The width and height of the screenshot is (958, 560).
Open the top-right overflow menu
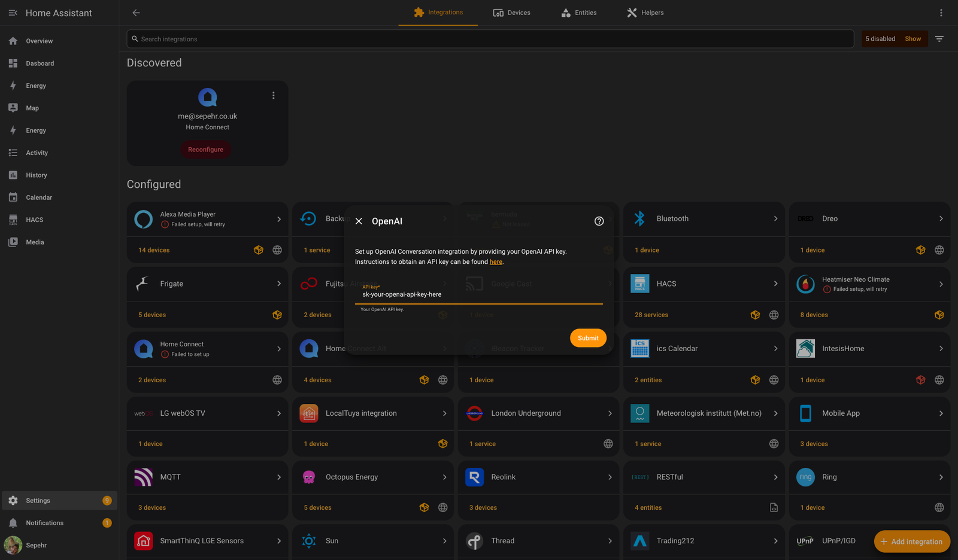click(941, 13)
